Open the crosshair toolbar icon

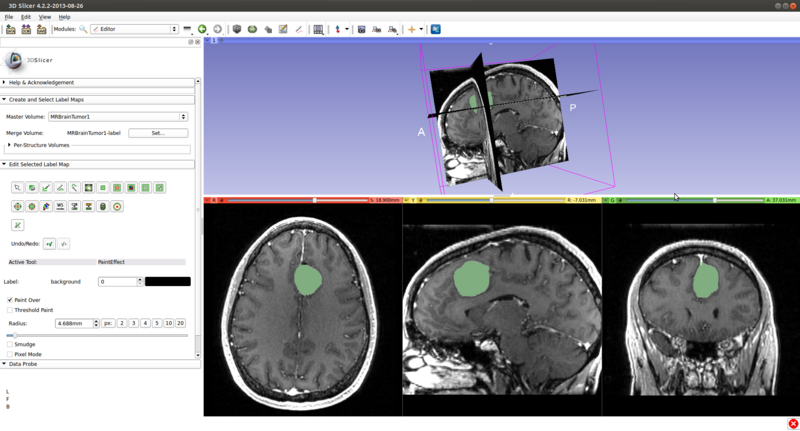(x=411, y=30)
